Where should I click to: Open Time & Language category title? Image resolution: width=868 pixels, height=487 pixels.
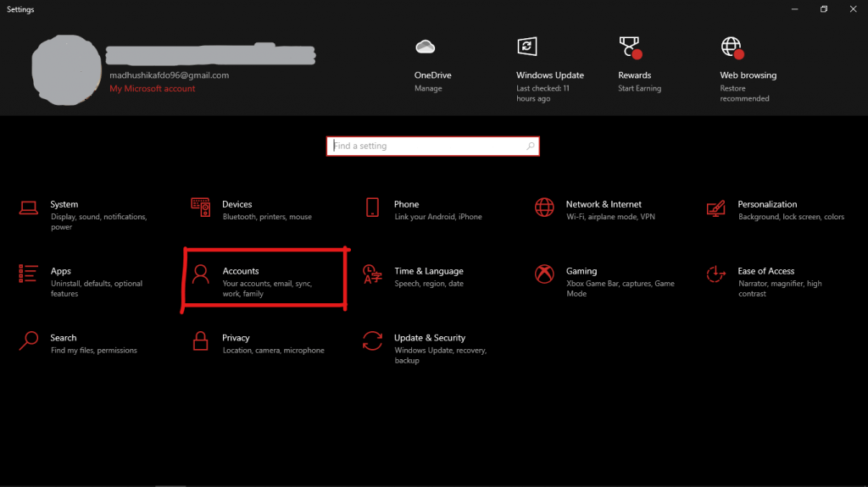pos(429,271)
